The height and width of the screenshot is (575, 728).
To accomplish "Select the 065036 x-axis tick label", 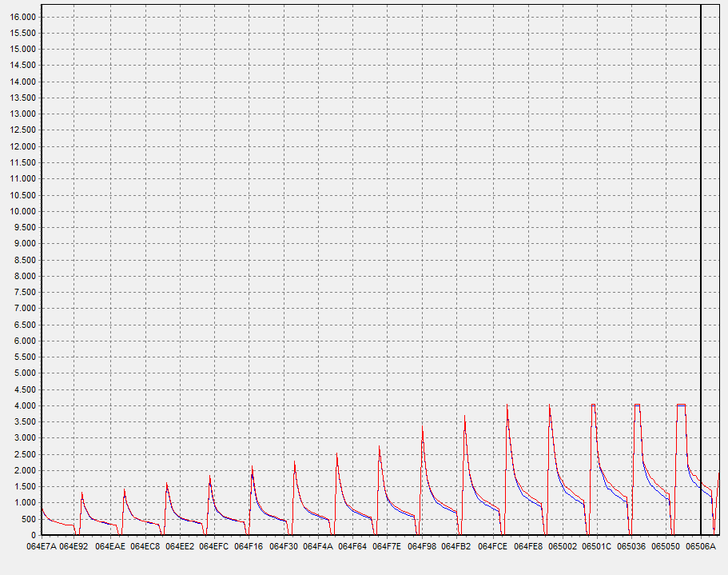I will click(x=631, y=547).
